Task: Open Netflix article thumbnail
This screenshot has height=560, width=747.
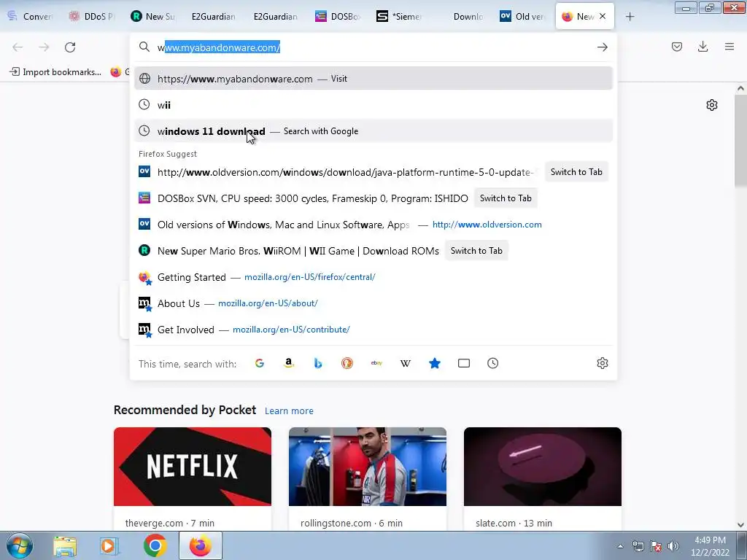Action: [193, 467]
